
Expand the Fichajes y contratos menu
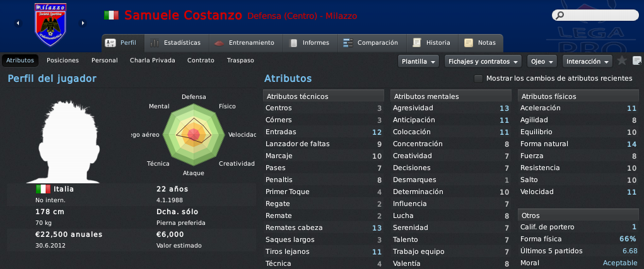483,62
